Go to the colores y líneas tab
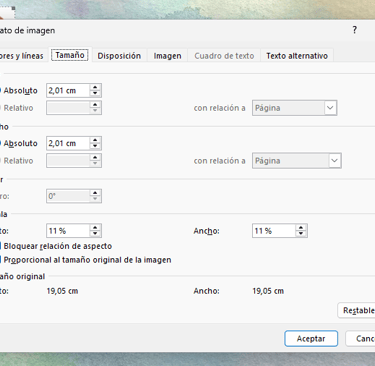Viewport: 375px width, 366px height. coord(22,56)
